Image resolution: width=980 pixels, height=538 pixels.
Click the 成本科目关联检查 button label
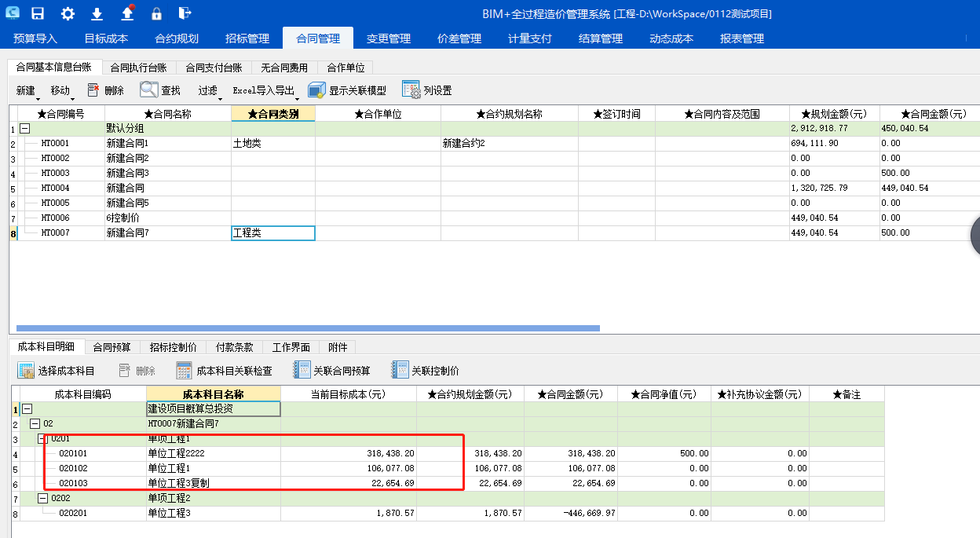(234, 371)
